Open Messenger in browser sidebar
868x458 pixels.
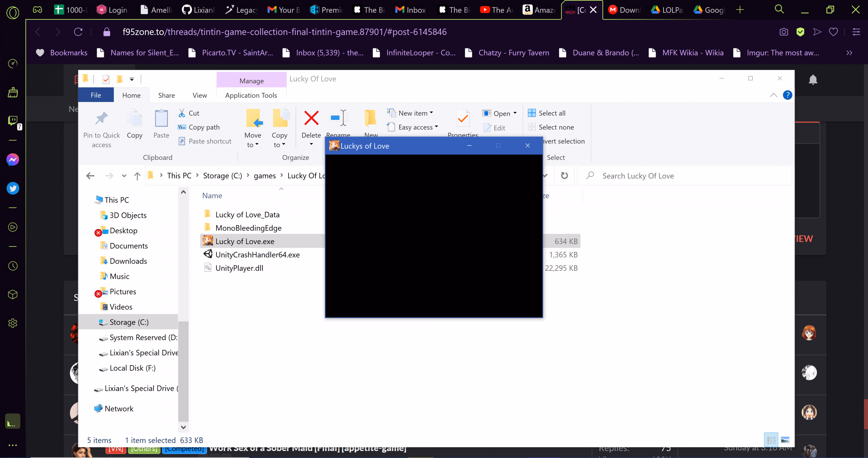[x=13, y=160]
